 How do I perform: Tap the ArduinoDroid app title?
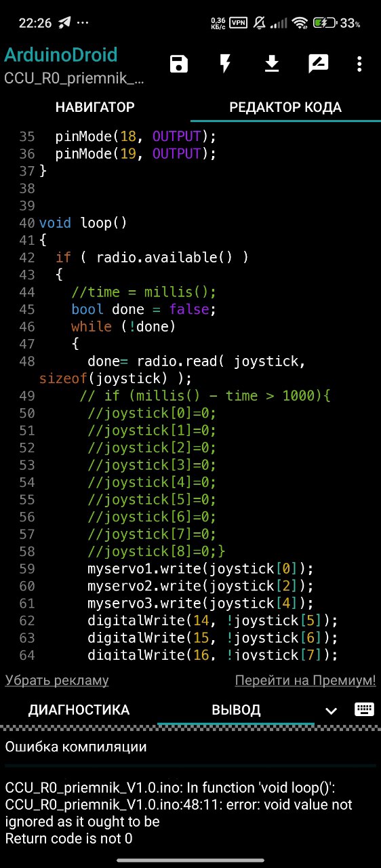(61, 55)
